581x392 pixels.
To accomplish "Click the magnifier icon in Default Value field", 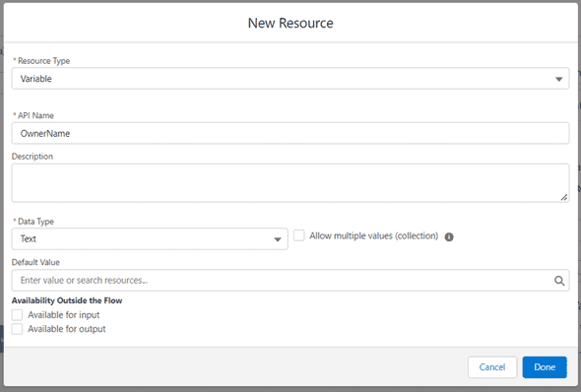I will click(559, 281).
